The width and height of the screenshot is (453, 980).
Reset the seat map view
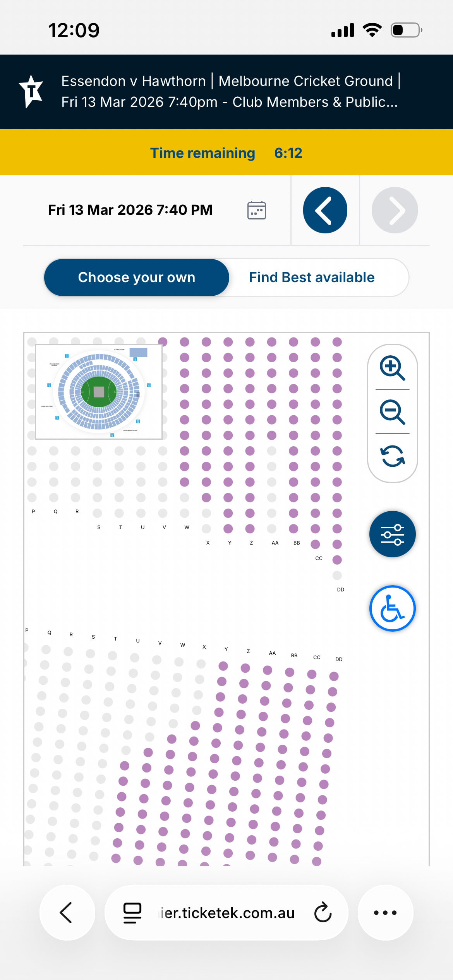tap(392, 456)
